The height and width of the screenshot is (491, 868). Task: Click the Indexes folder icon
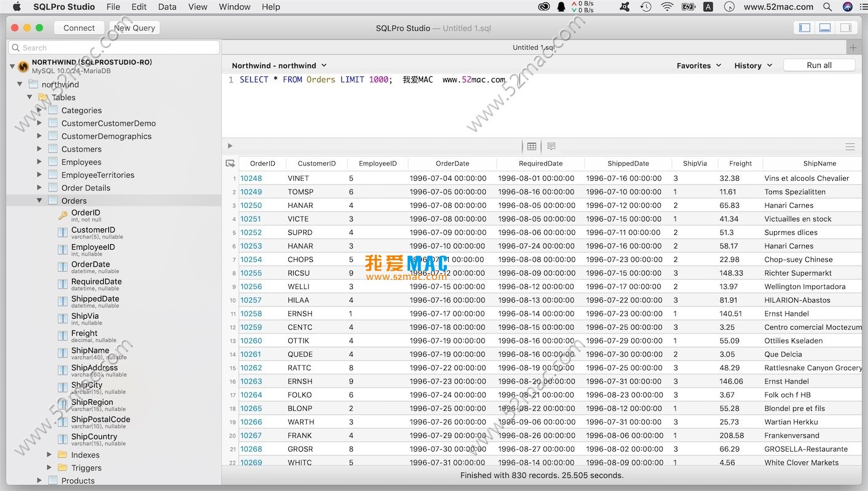pyautogui.click(x=62, y=455)
